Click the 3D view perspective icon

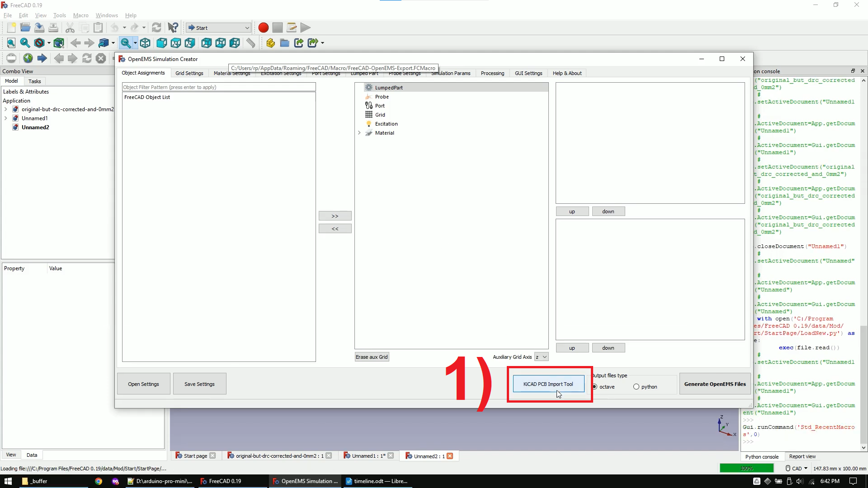(146, 42)
